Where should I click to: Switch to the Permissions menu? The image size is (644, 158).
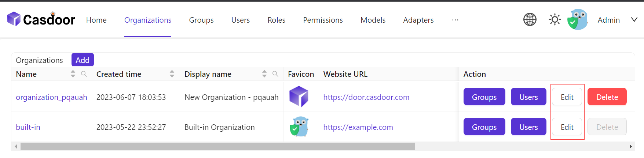click(323, 20)
